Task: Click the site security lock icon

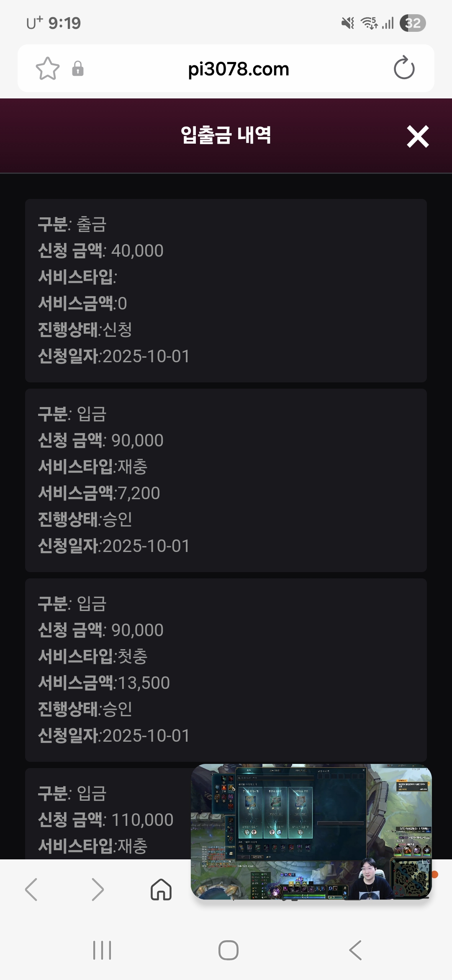Action: 78,68
